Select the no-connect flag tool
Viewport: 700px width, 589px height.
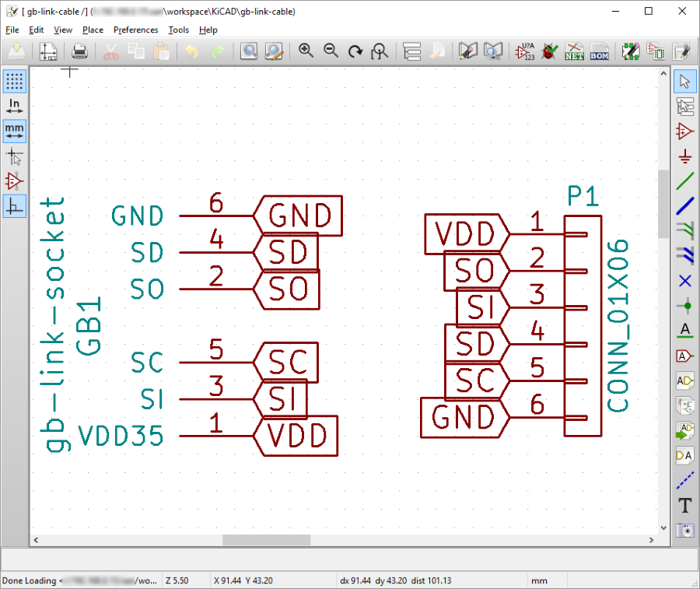[684, 281]
